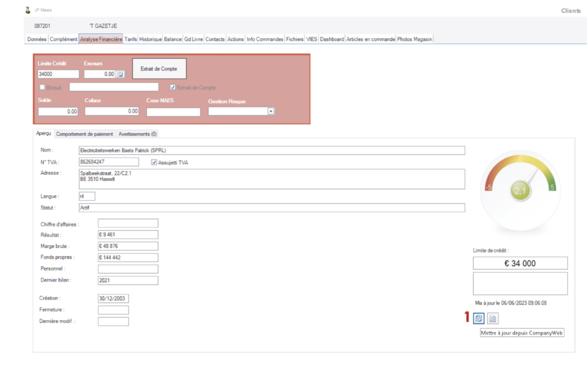Go to the Dashboard tab

pos(331,39)
